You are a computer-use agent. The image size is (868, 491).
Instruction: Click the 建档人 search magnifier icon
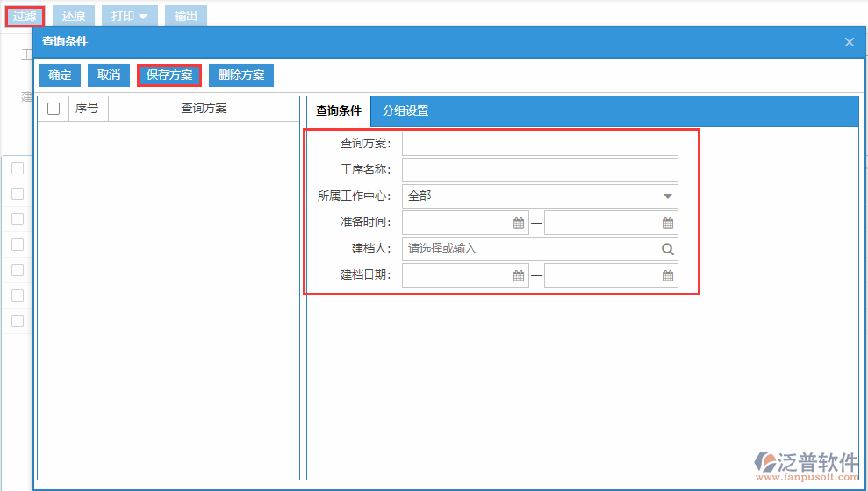click(x=668, y=249)
